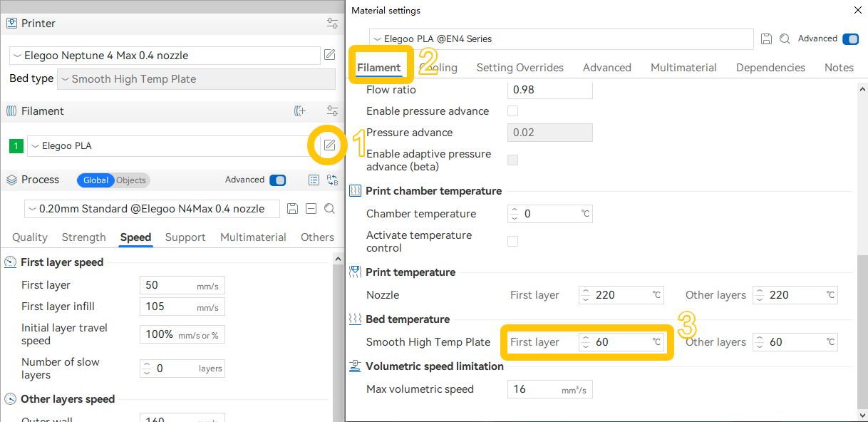Save the 0.20mm Standard process preset

[292, 209]
